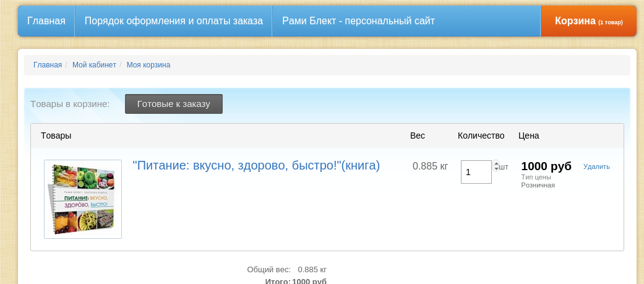Click the Количество column header
This screenshot has width=644, height=284.
point(481,136)
